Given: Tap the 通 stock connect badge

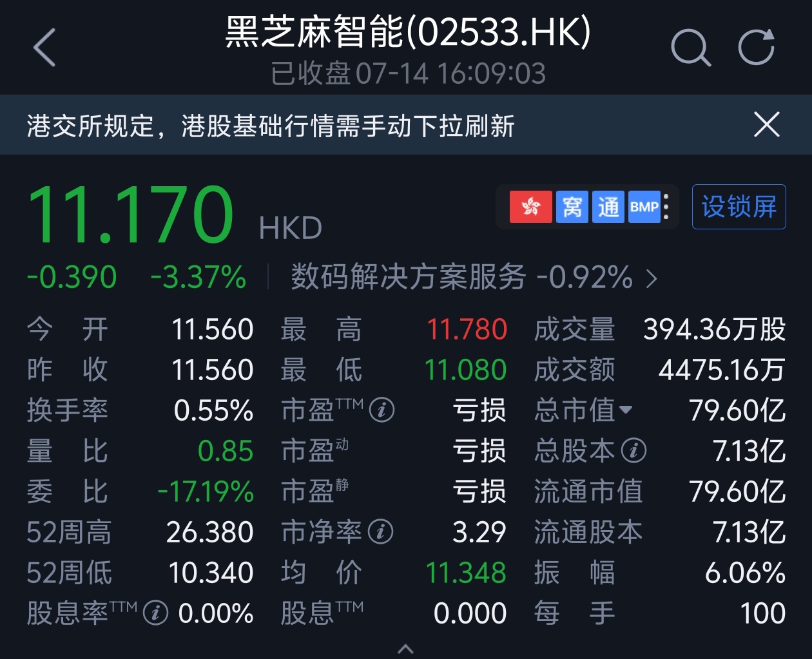Looking at the screenshot, I should 608,207.
